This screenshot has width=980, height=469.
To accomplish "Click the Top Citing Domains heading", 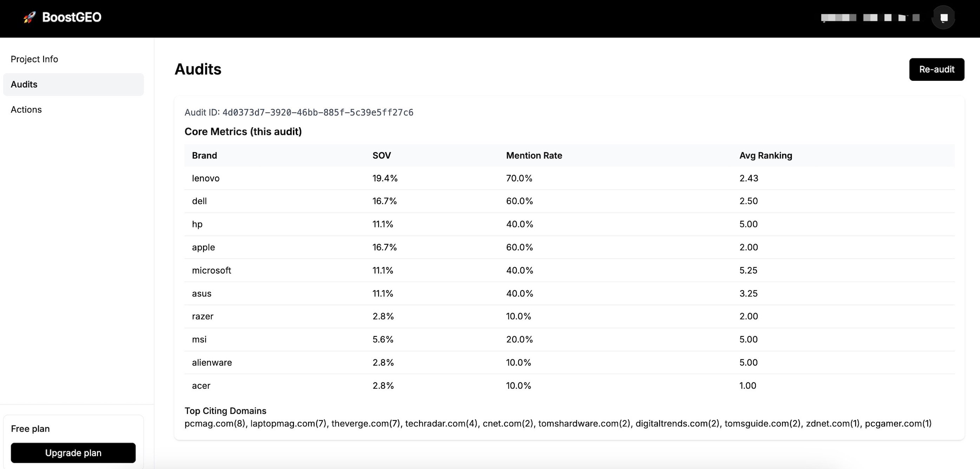I will [225, 411].
